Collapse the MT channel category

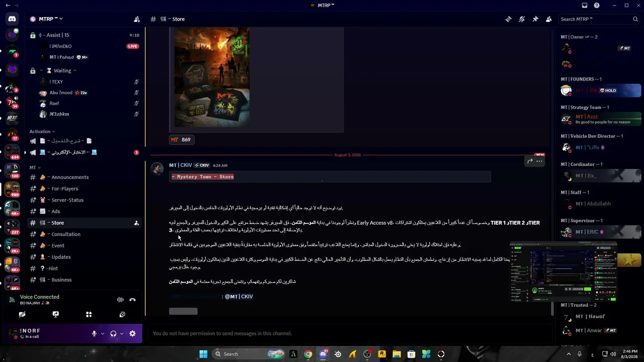(35, 167)
